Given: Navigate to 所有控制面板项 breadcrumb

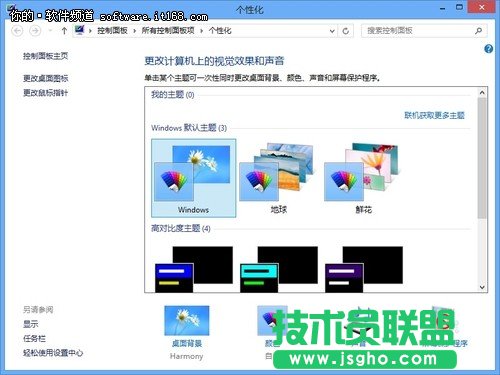Looking at the screenshot, I should coord(168,31).
